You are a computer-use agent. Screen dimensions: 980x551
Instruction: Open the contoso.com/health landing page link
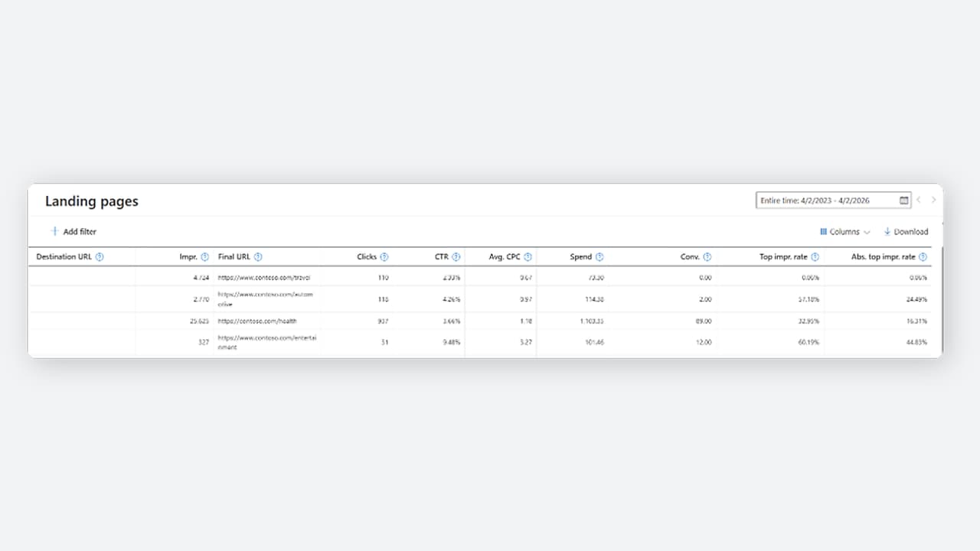(x=258, y=321)
